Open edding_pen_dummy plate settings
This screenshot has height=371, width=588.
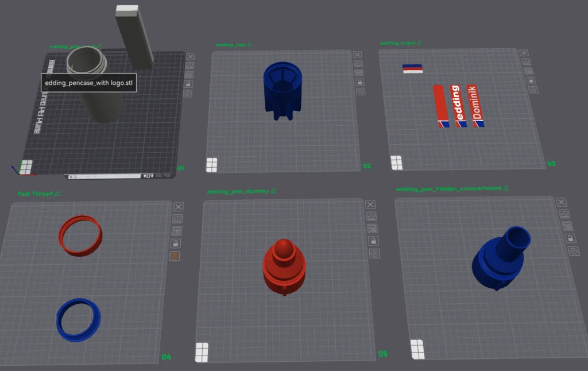point(374,254)
